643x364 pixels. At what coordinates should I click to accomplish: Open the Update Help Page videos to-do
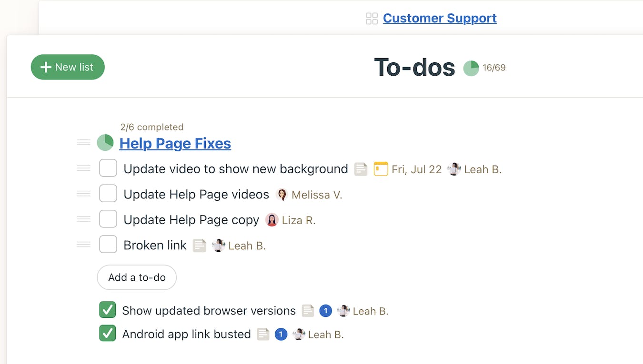196,194
